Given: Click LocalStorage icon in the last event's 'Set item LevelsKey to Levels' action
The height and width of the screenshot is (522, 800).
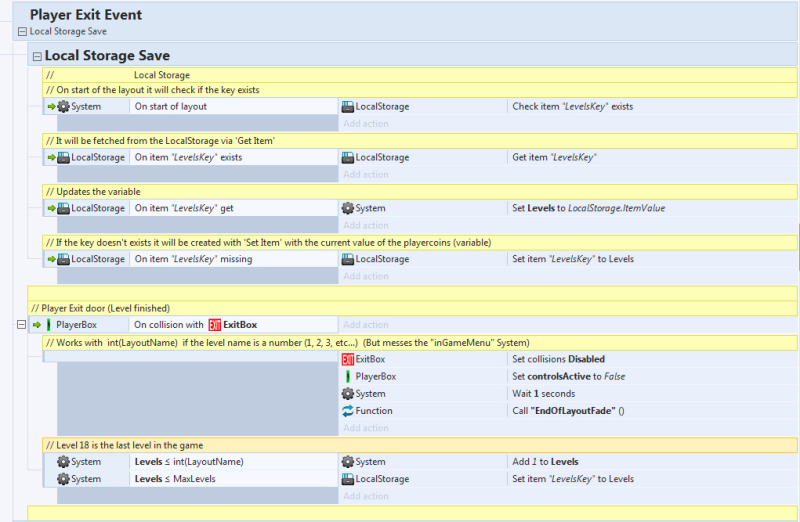Looking at the screenshot, I should [347, 479].
